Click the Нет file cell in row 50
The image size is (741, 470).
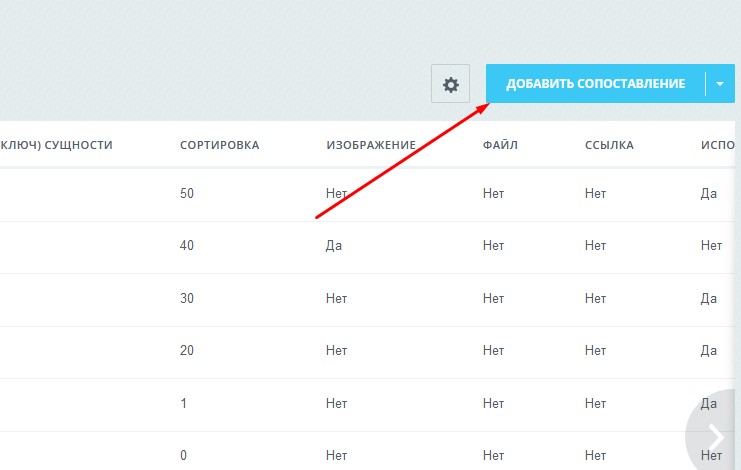(493, 193)
